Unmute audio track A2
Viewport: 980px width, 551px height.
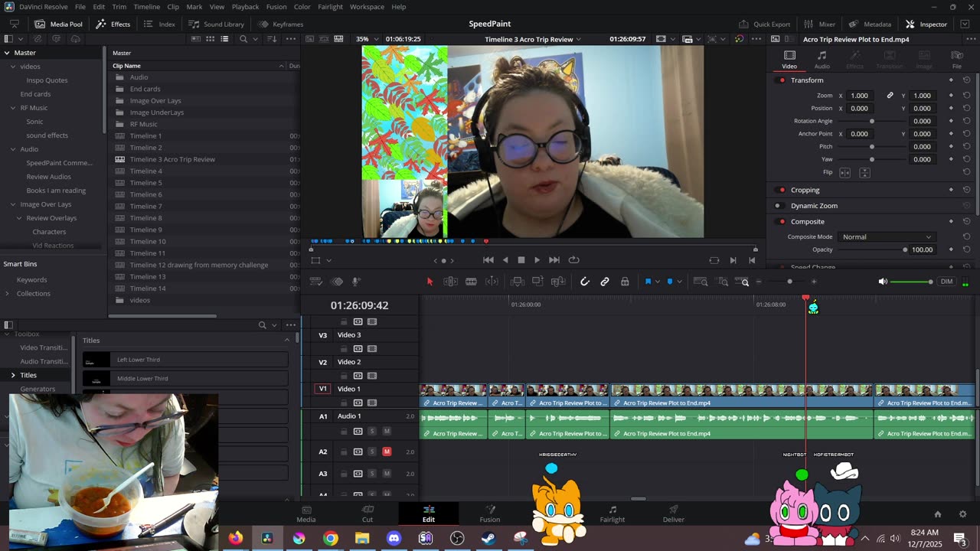[x=387, y=452]
